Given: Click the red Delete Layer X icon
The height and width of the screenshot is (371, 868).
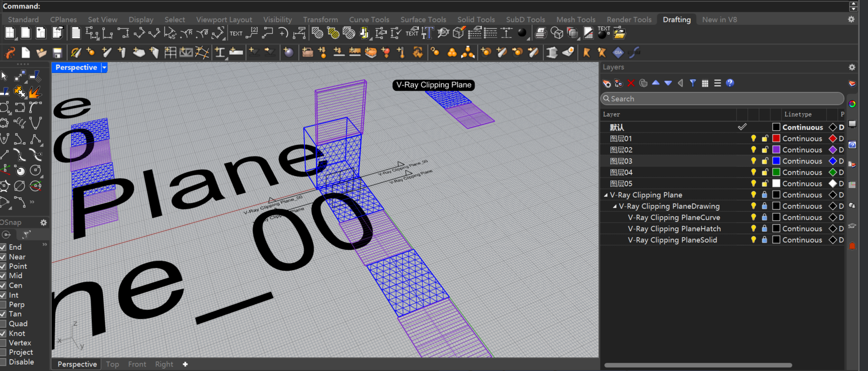Looking at the screenshot, I should 631,83.
